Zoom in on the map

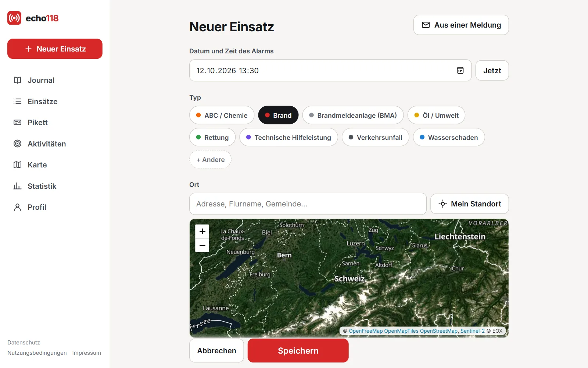[202, 231]
